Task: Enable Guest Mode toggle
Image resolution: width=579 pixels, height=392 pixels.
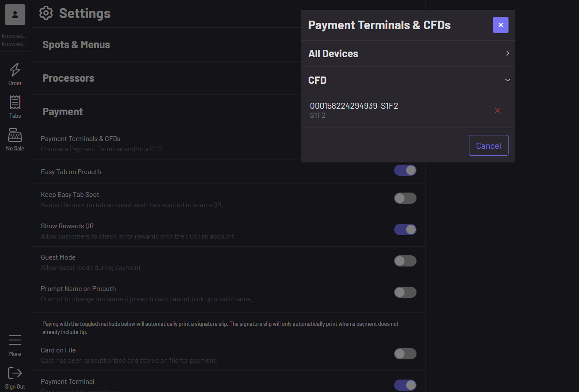Action: point(405,261)
